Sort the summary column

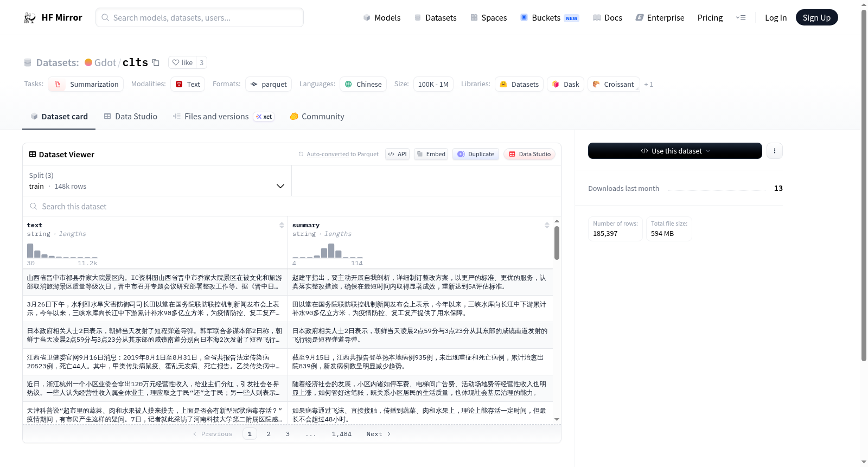tap(547, 225)
